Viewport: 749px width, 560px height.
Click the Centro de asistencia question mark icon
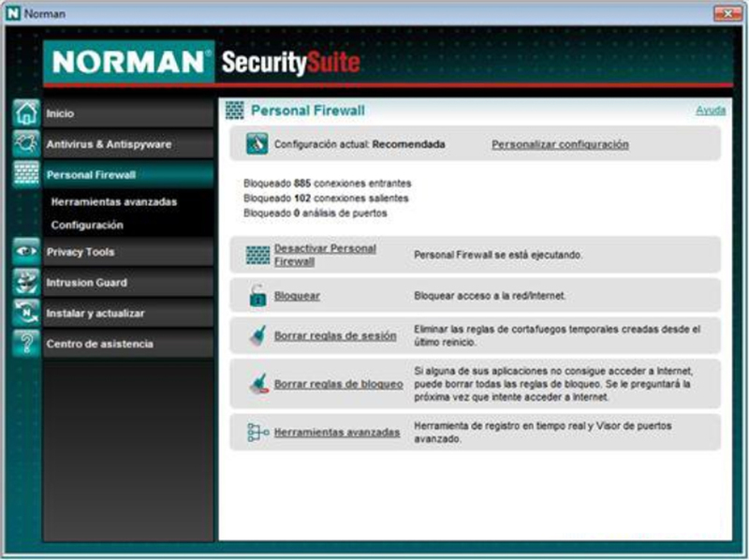click(26, 344)
